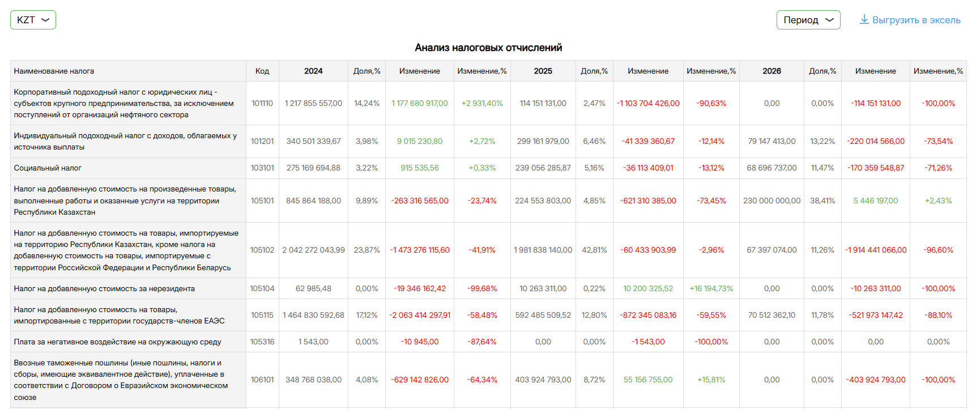
Task: Select the Индивидуальный подоходный налог row name
Action: [x=125, y=141]
